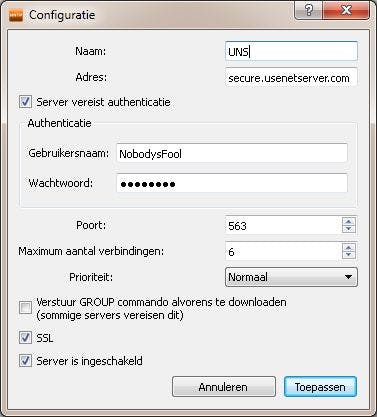
Task: Close the Configuratie dialog
Action: (346, 11)
